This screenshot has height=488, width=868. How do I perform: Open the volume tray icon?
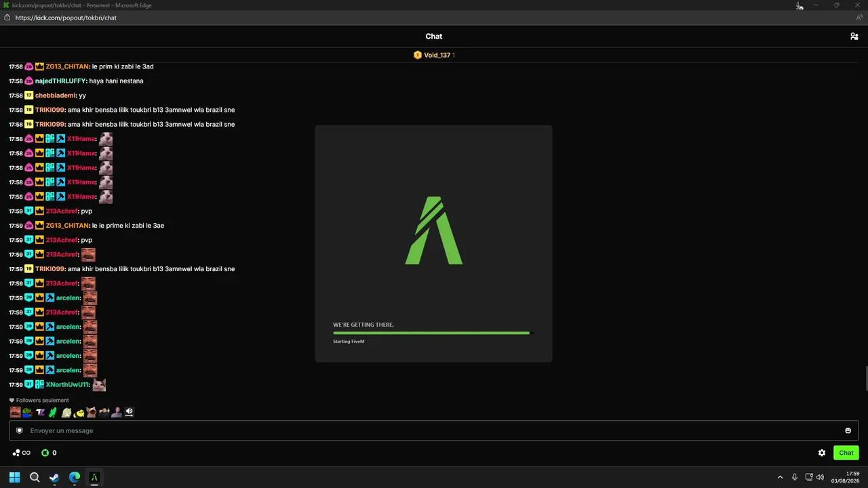pos(820,477)
